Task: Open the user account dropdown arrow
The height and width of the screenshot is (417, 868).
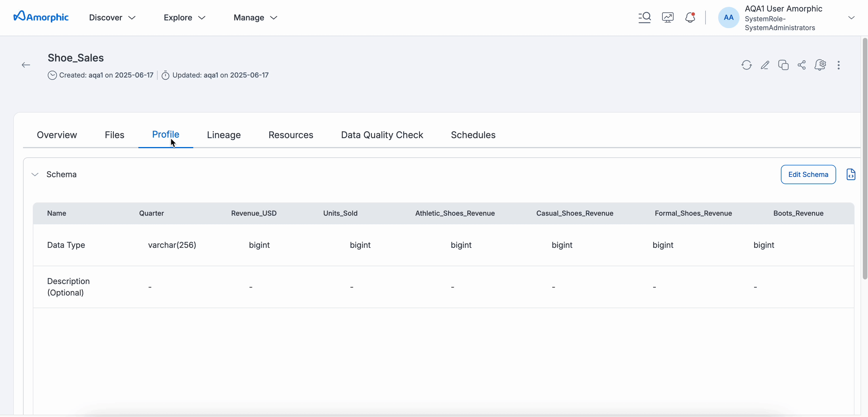Action: click(x=851, y=18)
